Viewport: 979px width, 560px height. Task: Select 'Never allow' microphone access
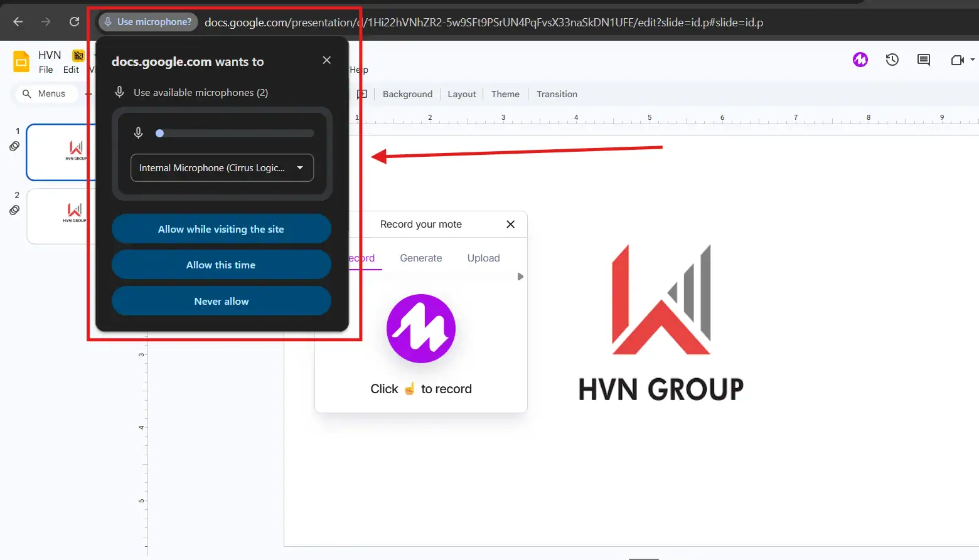[x=222, y=301]
